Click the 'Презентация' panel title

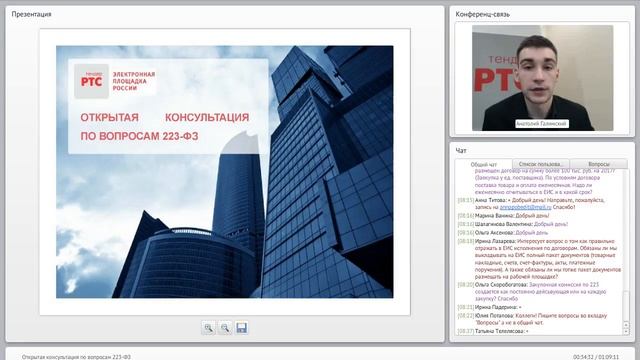31,14
